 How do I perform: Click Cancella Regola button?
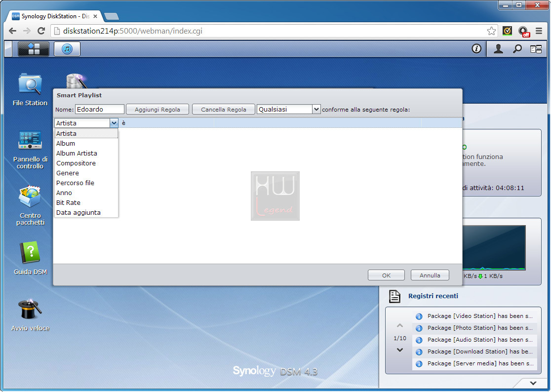click(x=224, y=109)
